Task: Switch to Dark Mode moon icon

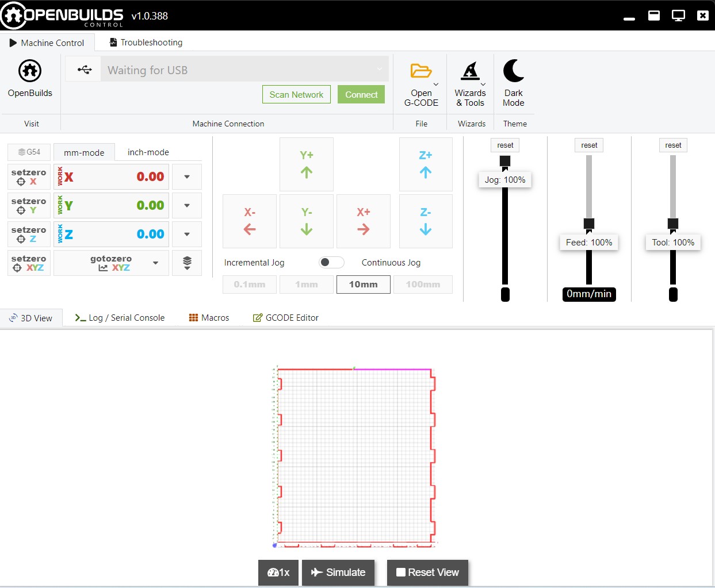Action: pyautogui.click(x=513, y=71)
